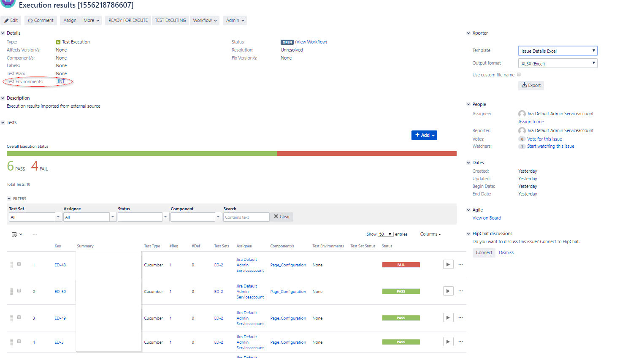Click the Test Execution type icon in Details
This screenshot has width=644, height=358.
57,41
